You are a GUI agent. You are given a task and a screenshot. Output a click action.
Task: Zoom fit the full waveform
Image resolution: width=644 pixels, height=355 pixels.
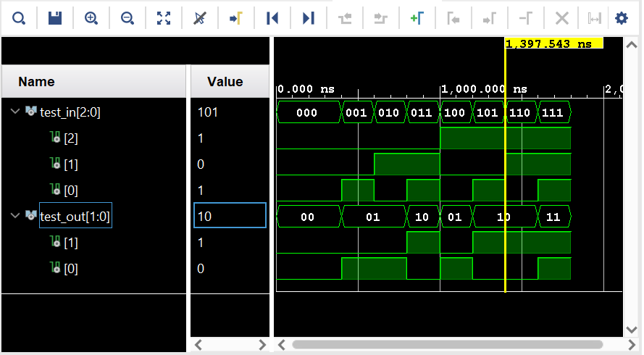pos(164,18)
